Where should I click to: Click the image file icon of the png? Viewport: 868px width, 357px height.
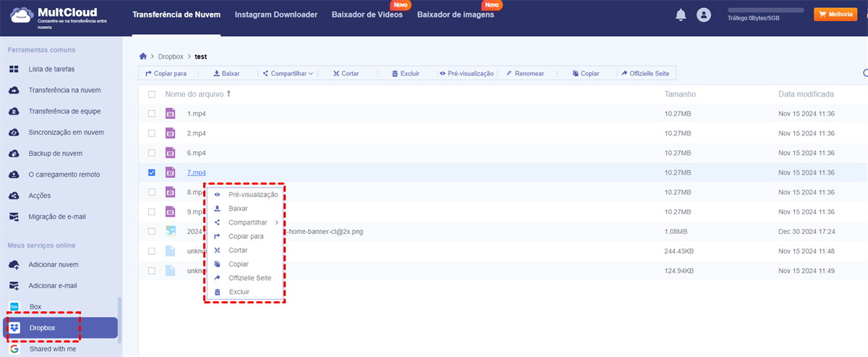click(170, 231)
